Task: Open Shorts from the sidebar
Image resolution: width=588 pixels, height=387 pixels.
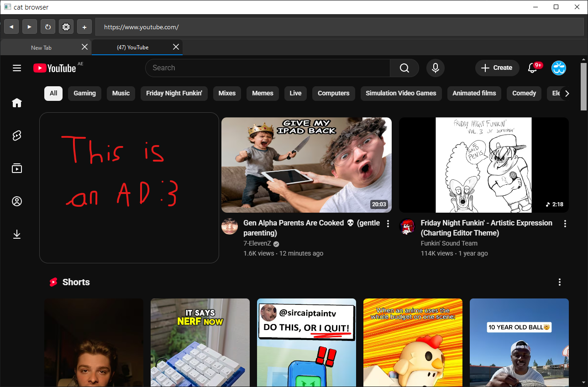Action: click(x=17, y=136)
